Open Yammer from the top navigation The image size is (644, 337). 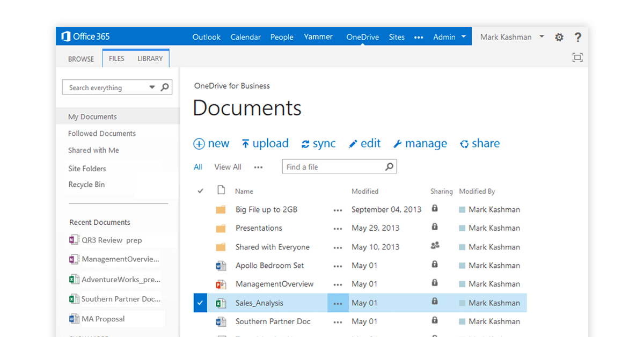click(x=318, y=37)
